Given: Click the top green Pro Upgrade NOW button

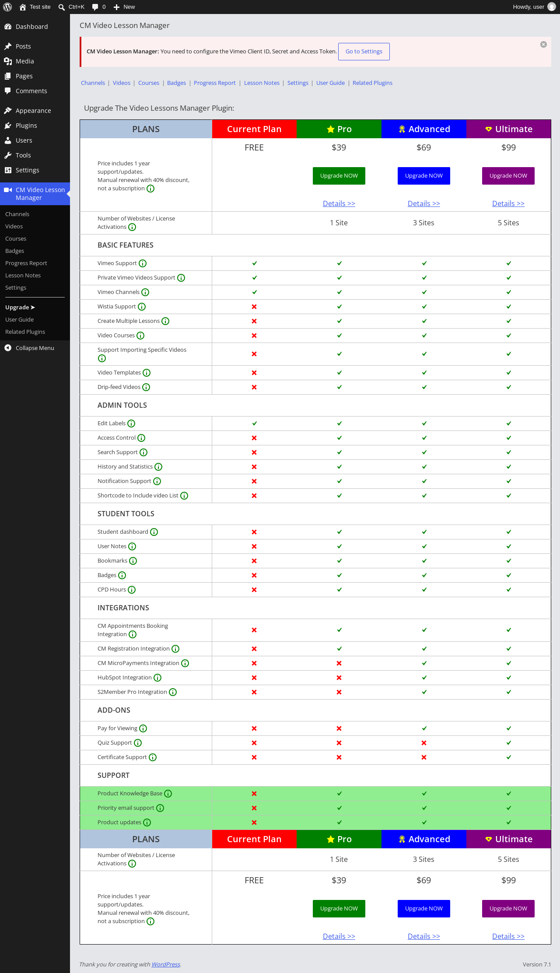Looking at the screenshot, I should tap(339, 176).
